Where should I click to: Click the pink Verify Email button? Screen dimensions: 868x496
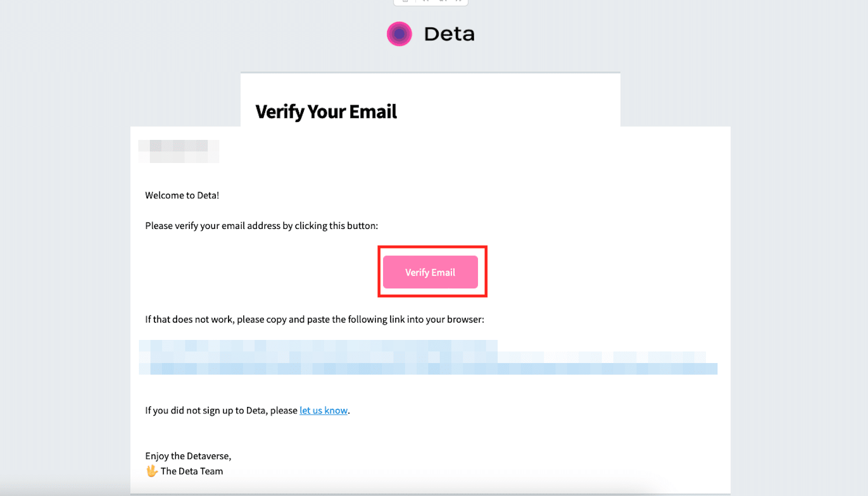430,272
